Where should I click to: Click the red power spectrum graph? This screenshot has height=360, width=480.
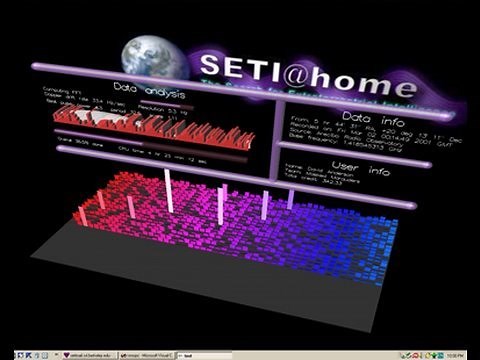tap(154, 128)
